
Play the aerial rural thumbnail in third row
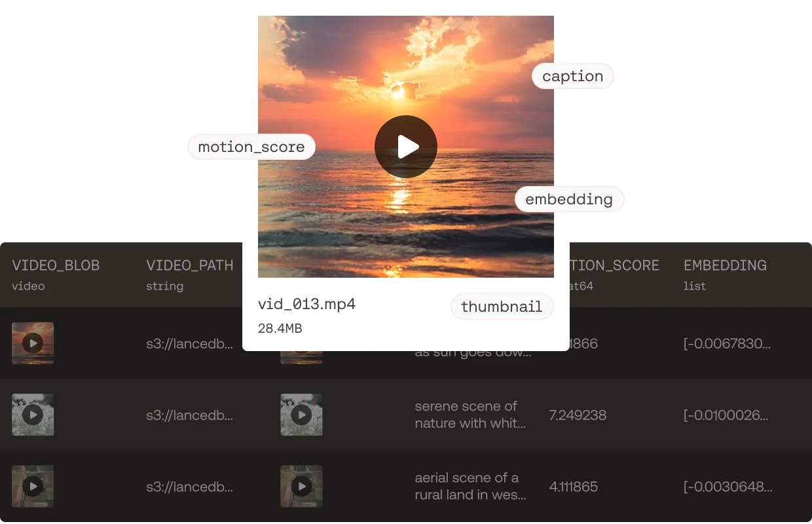coord(301,486)
